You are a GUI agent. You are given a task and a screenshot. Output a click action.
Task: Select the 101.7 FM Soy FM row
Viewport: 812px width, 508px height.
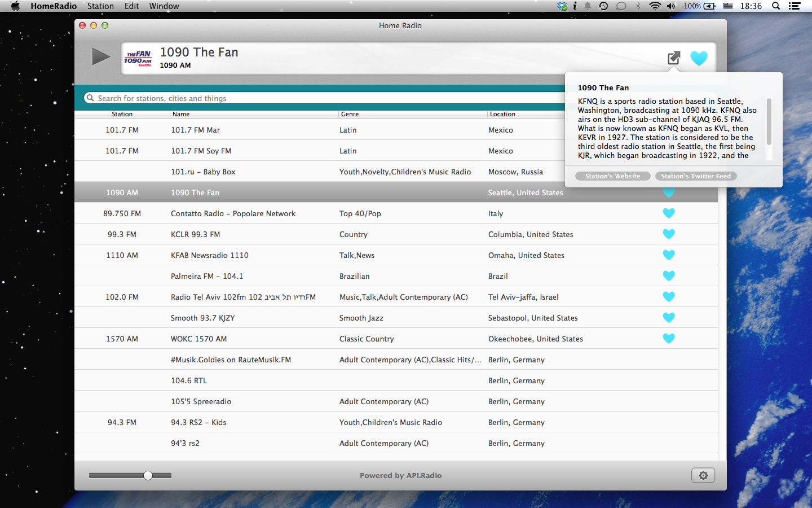point(396,151)
